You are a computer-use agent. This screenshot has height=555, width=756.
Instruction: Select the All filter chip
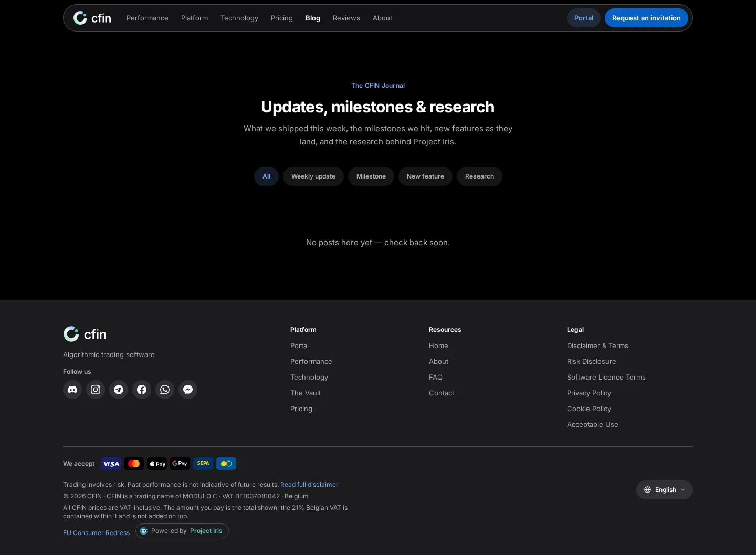click(x=266, y=176)
